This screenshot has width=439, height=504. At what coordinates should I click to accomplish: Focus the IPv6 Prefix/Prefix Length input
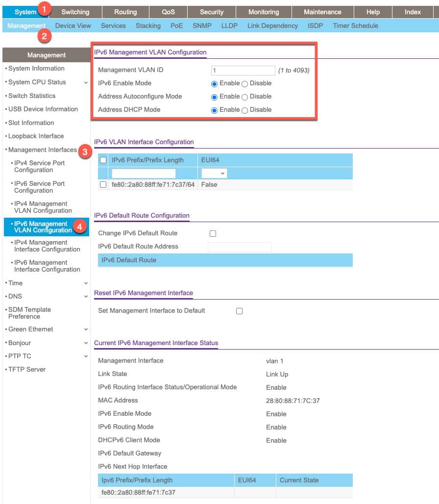click(x=144, y=173)
